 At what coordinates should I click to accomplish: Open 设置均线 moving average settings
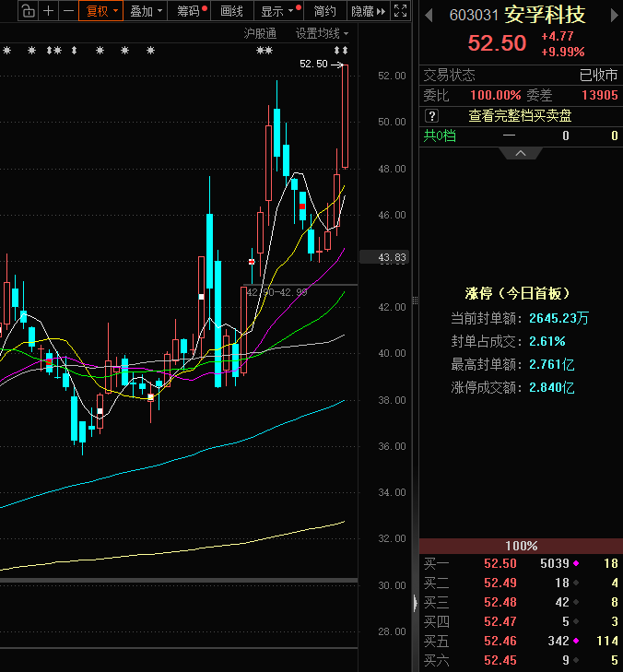[x=322, y=32]
